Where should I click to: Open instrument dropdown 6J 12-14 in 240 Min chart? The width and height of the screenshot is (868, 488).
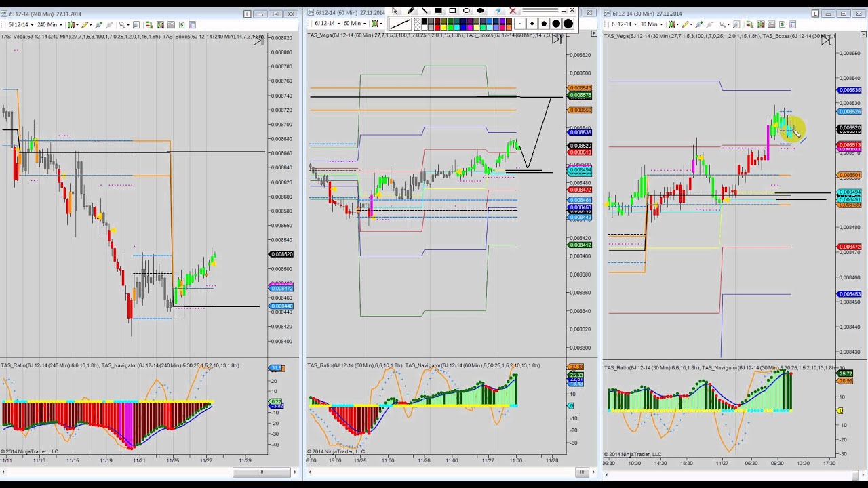(x=20, y=24)
